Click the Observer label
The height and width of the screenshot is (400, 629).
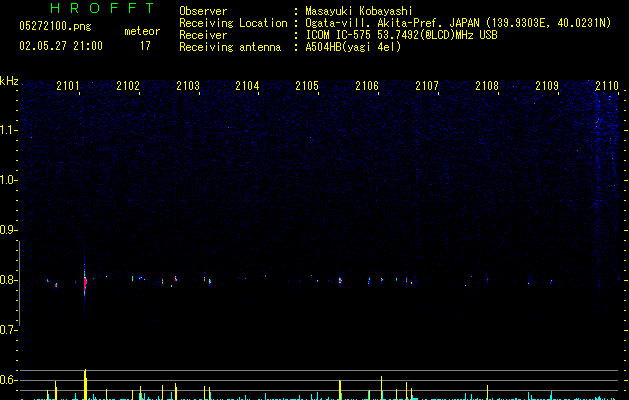point(203,11)
